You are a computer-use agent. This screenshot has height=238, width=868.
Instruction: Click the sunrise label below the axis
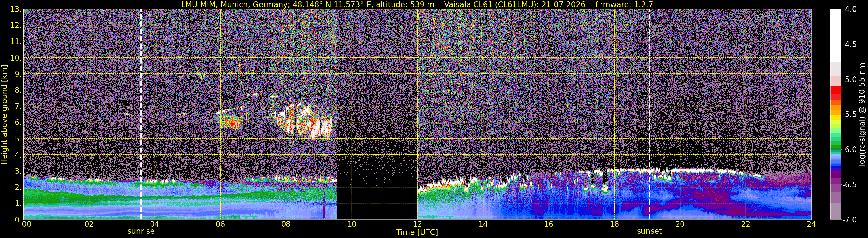pos(141,231)
